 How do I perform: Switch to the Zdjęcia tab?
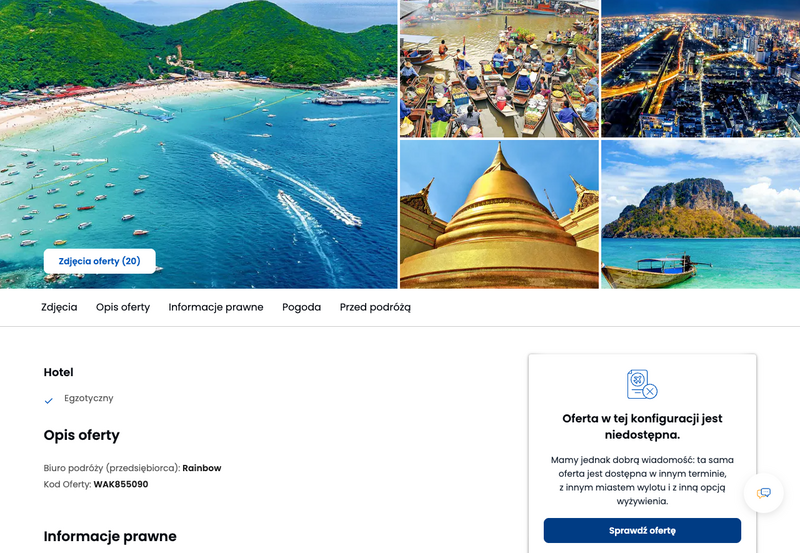click(59, 307)
